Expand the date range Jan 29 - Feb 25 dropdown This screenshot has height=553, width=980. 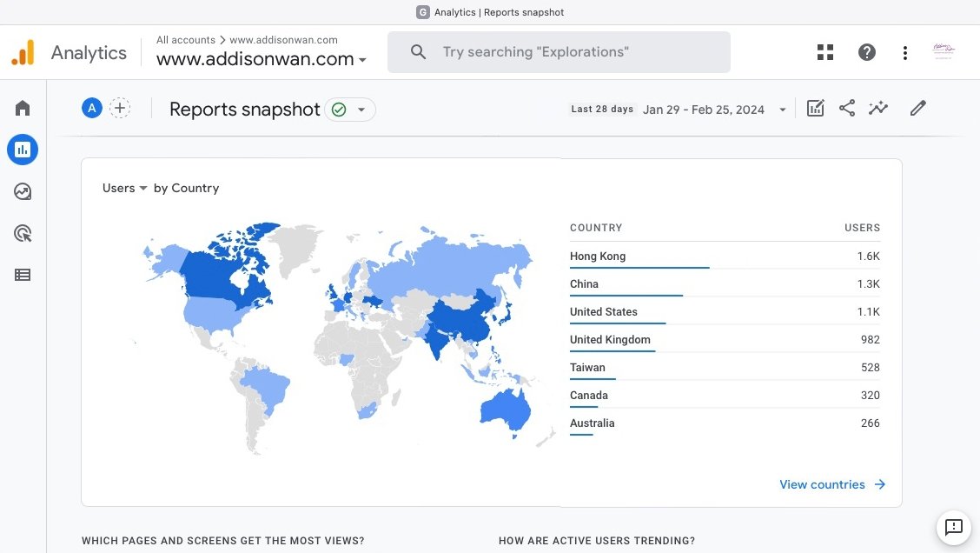tap(714, 110)
